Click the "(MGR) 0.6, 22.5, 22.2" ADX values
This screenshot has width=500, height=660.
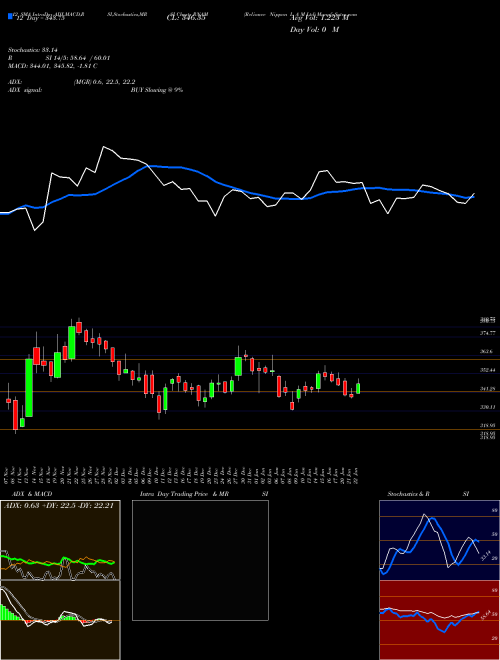tap(104, 82)
